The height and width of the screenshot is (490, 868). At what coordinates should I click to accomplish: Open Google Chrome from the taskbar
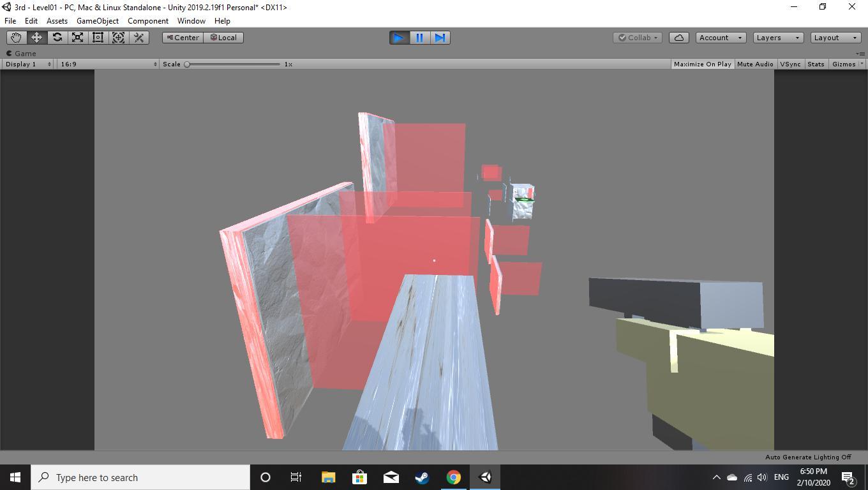pyautogui.click(x=453, y=477)
